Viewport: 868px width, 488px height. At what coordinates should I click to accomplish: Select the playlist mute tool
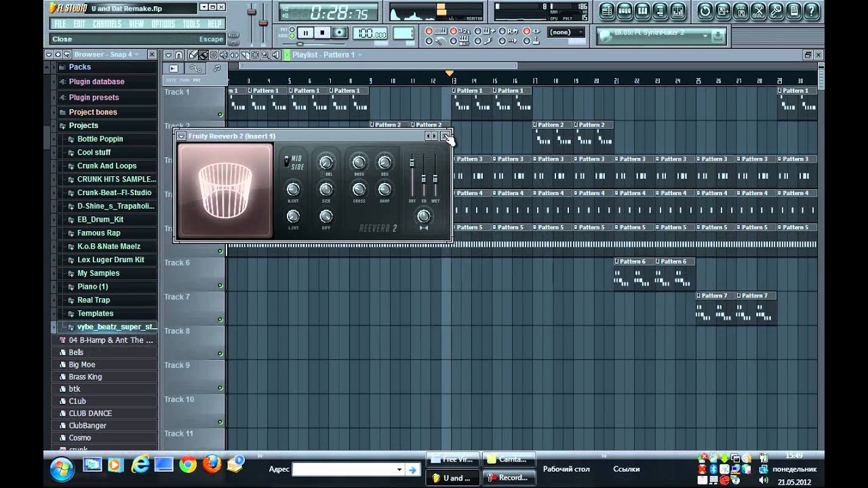(x=224, y=55)
